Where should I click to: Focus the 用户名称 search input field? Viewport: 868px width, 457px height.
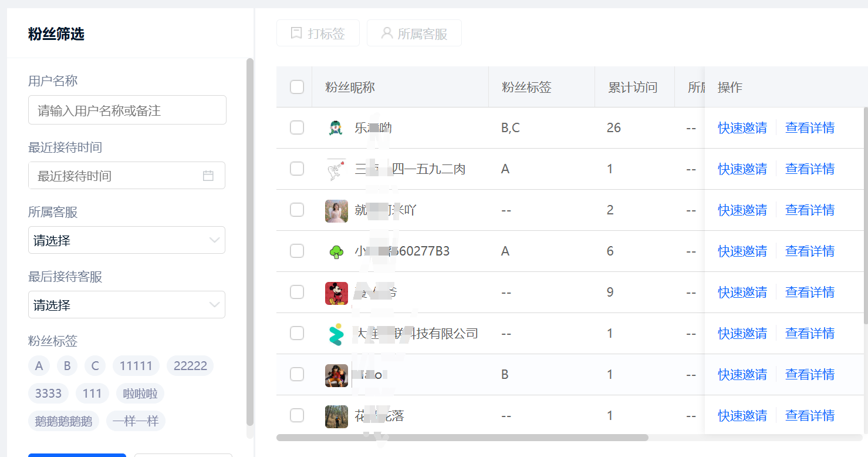click(127, 110)
